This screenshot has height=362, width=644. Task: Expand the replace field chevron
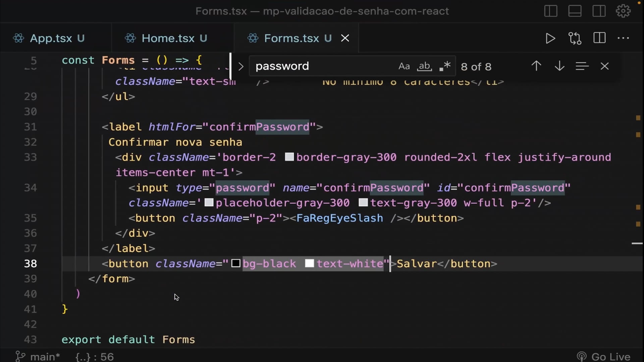point(241,66)
